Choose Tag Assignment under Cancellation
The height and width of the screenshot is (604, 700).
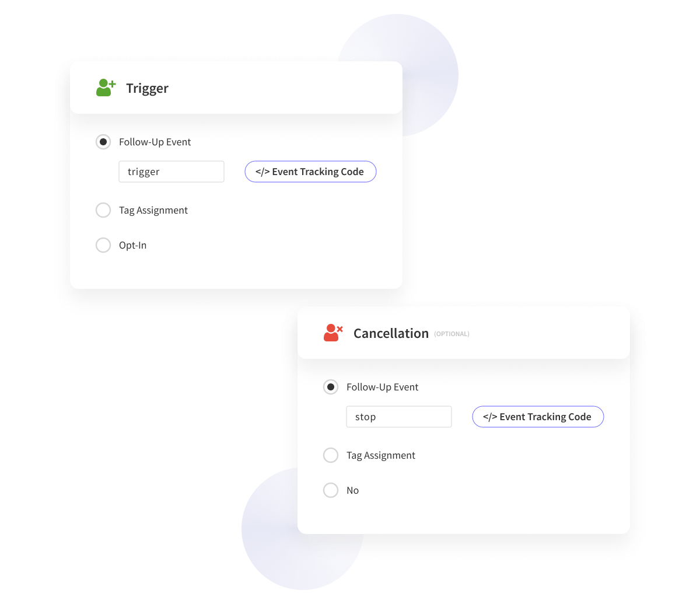(x=331, y=455)
